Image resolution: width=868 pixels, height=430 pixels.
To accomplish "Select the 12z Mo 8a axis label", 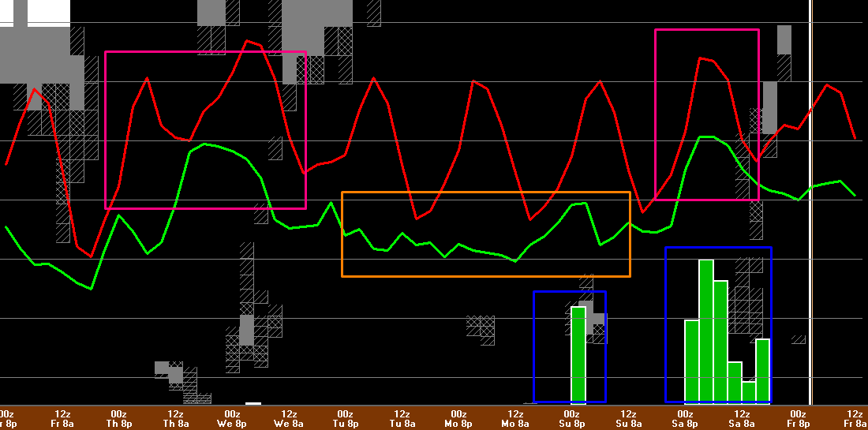I will 515,418.
